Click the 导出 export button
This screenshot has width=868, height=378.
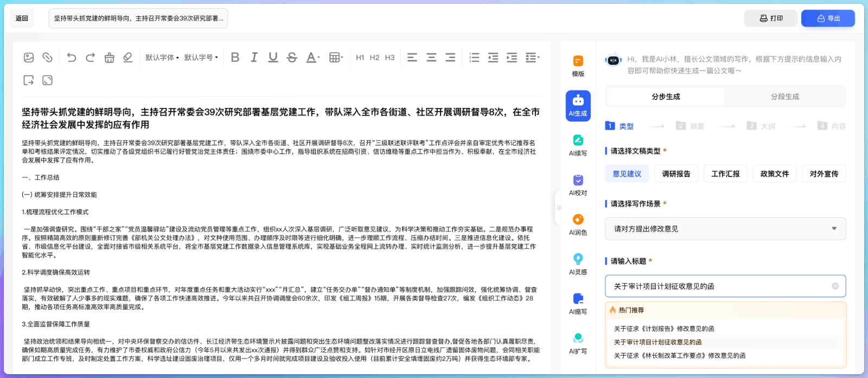coord(828,18)
